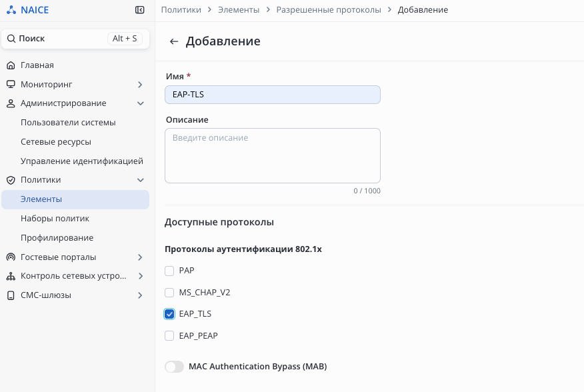
Task: Click the Контроль сетевых устройств icon
Action: 11,276
